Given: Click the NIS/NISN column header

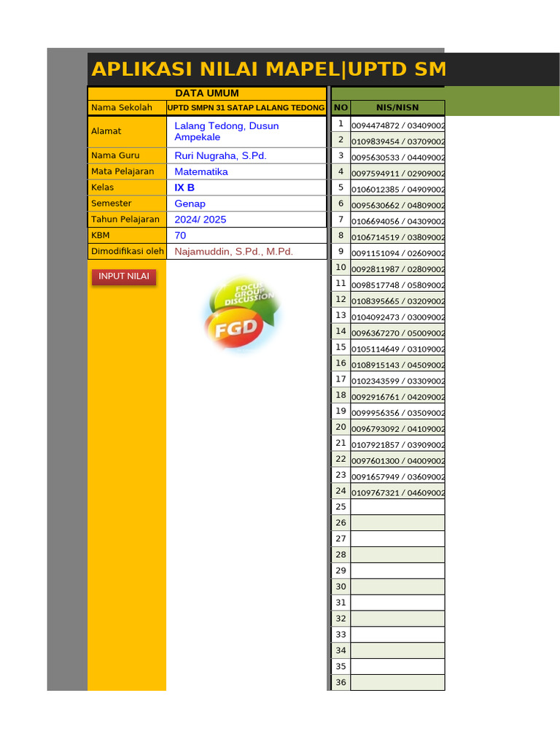Looking at the screenshot, I should pos(397,108).
